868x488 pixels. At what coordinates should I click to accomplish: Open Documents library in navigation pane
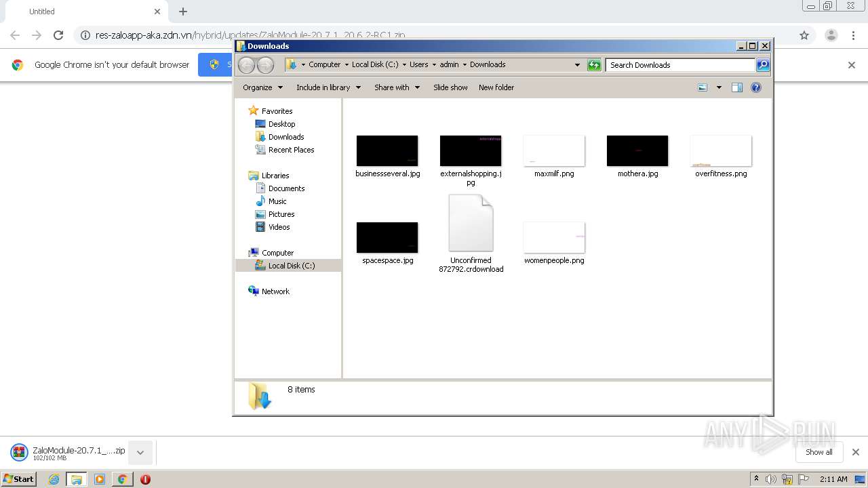tap(286, 188)
